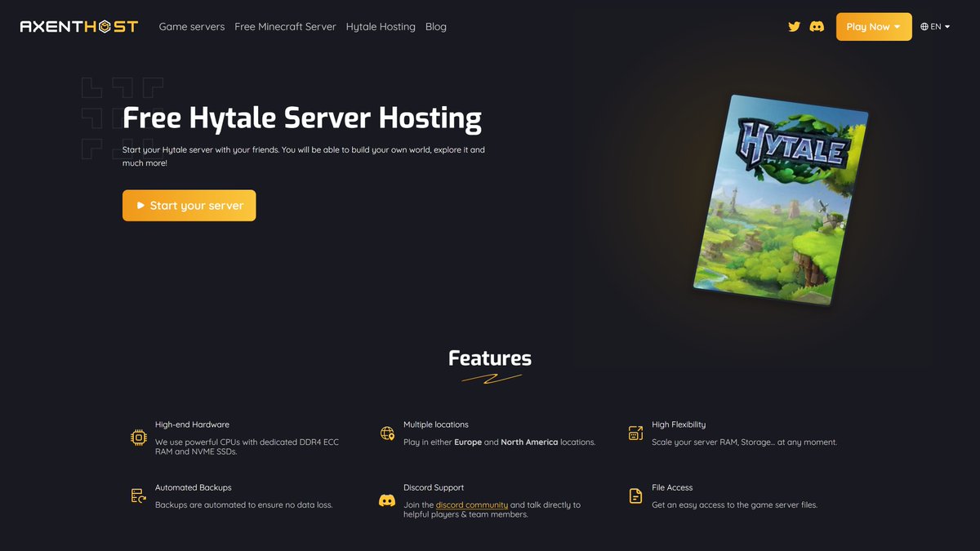Click the Start your server button

click(189, 206)
